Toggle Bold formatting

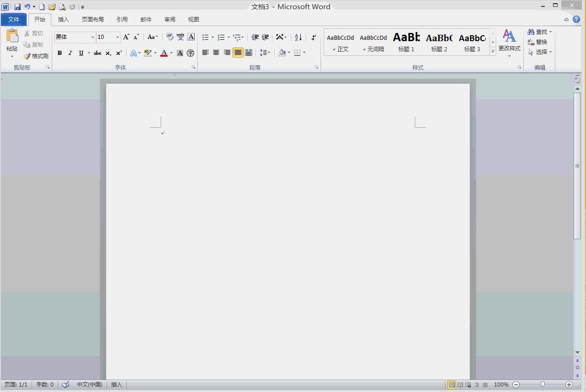(x=60, y=53)
